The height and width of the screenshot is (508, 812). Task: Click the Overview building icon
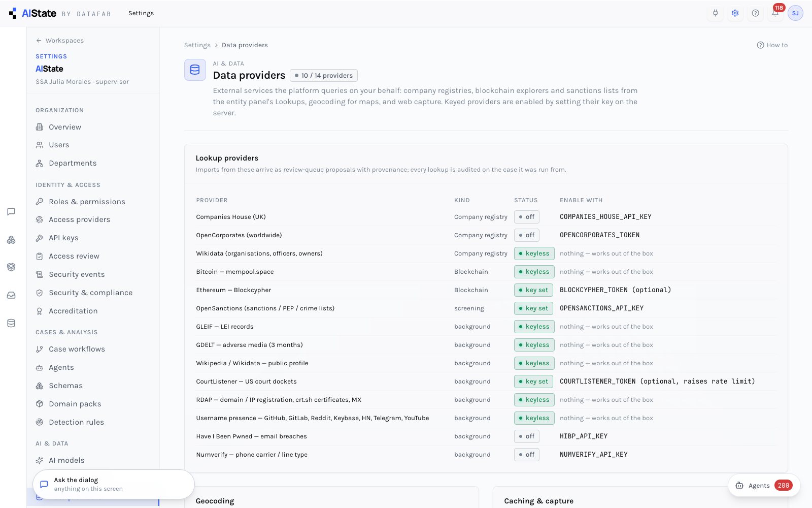click(x=40, y=127)
